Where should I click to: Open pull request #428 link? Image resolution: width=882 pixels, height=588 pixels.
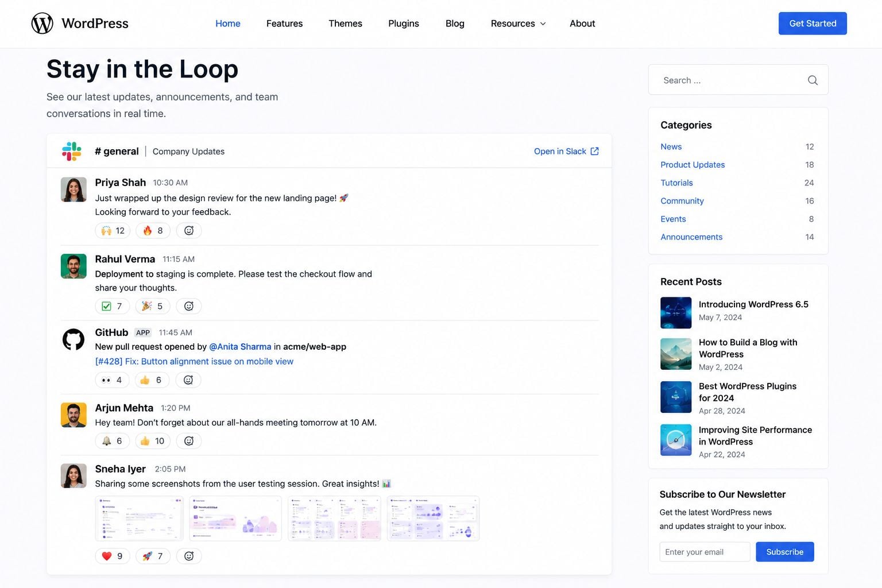(194, 361)
